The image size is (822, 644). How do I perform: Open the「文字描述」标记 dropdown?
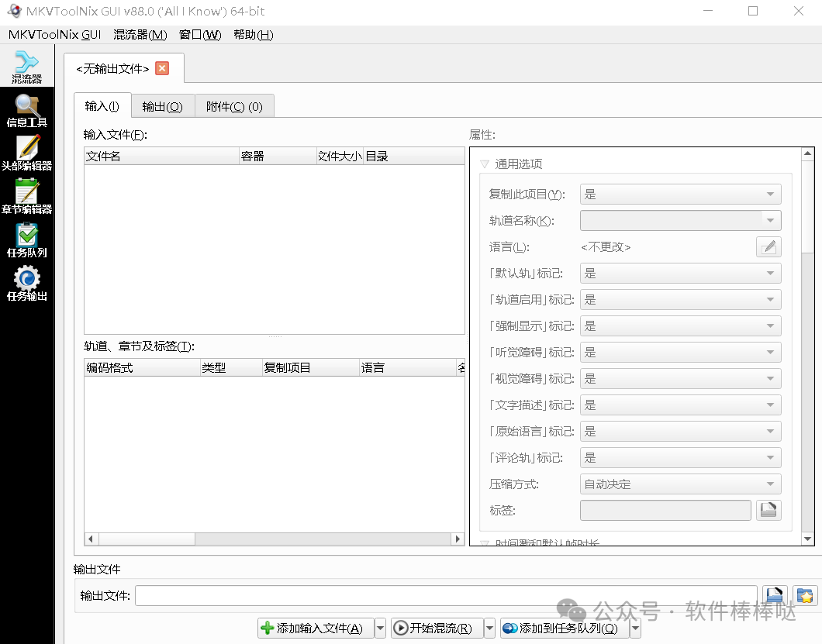[680, 405]
